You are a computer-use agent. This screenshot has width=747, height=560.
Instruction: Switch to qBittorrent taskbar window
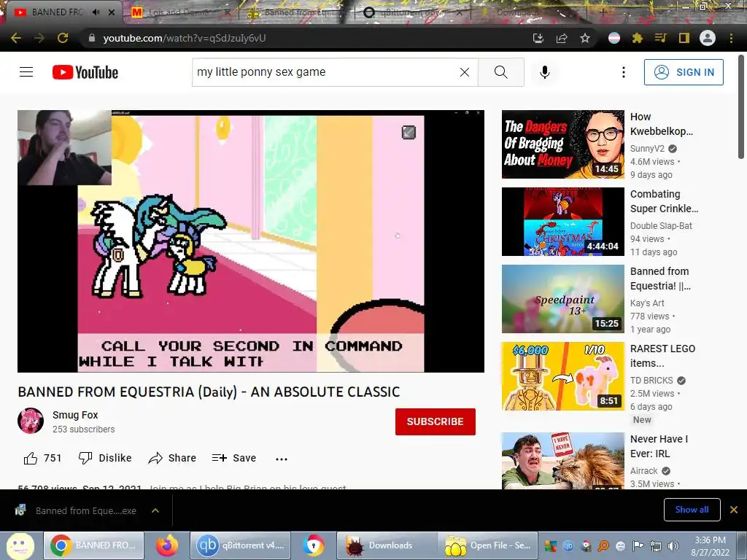click(x=240, y=545)
